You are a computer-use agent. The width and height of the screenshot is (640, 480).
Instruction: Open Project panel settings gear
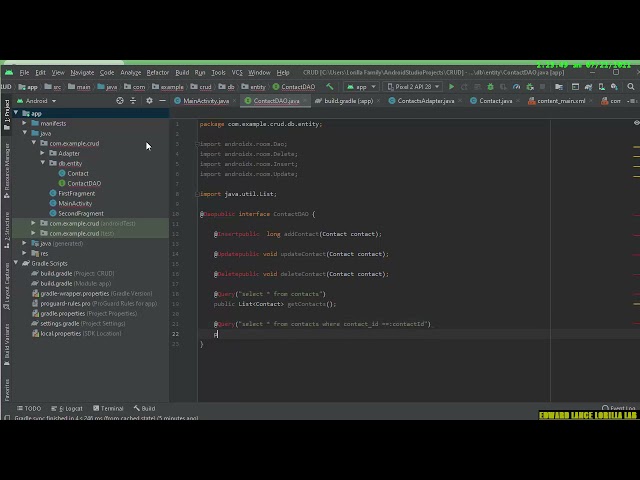(x=149, y=100)
